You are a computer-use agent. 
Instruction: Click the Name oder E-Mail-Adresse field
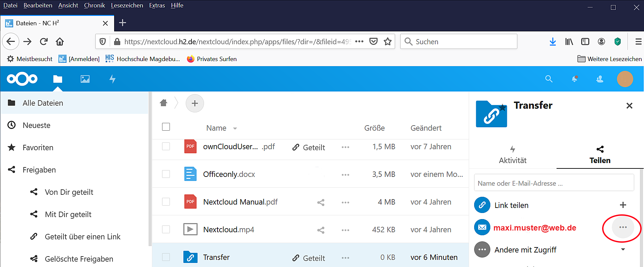pyautogui.click(x=554, y=183)
